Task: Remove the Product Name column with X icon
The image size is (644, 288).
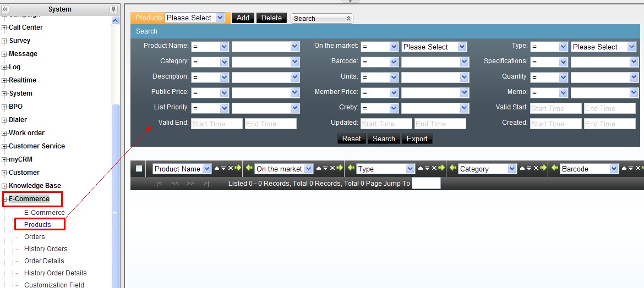Action: 231,169
